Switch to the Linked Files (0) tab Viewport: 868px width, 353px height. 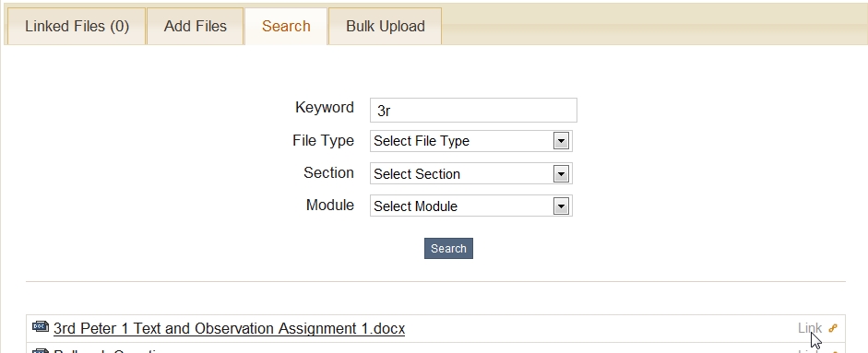click(77, 26)
